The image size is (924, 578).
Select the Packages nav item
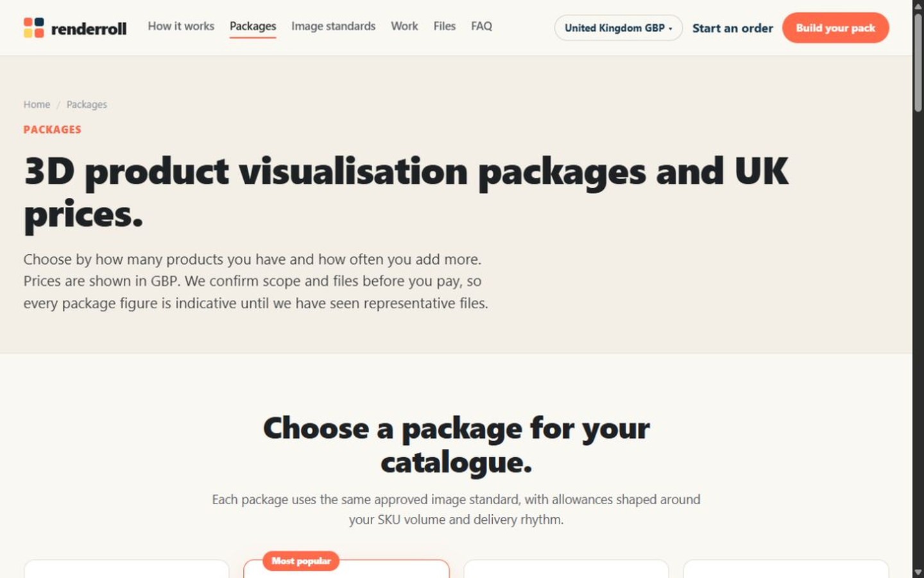point(253,26)
